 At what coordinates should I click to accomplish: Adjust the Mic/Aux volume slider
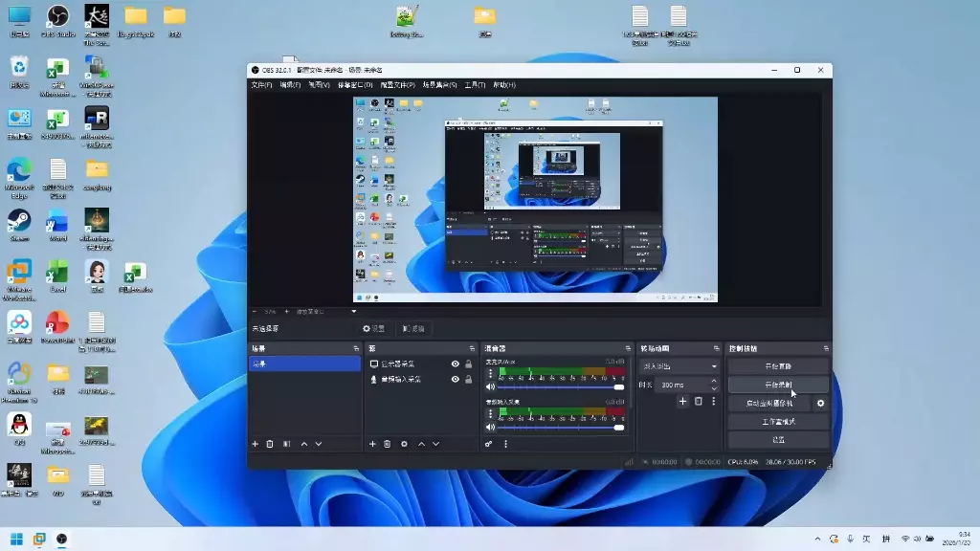tap(561, 387)
